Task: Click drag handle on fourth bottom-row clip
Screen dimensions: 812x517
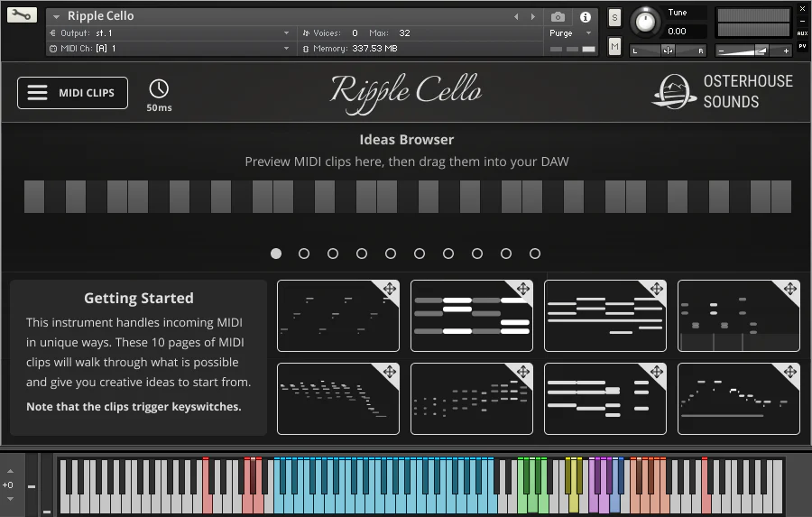Action: pyautogui.click(x=790, y=372)
